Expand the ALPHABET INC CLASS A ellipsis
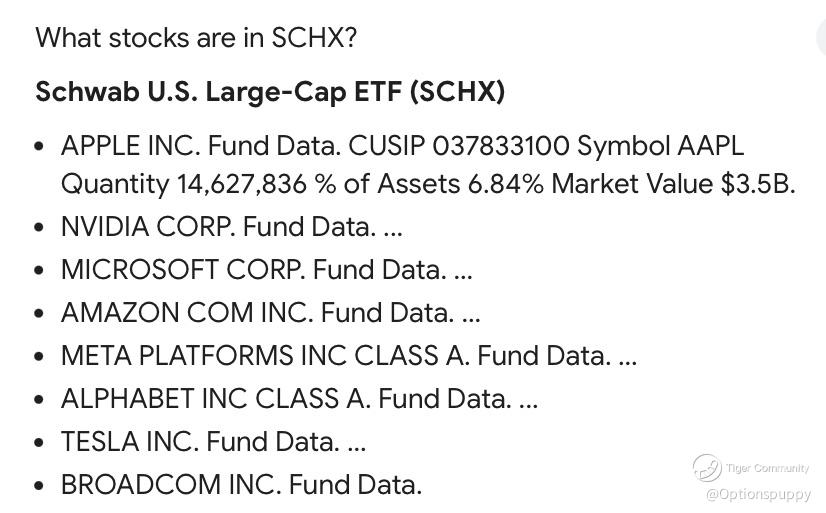 click(x=528, y=399)
